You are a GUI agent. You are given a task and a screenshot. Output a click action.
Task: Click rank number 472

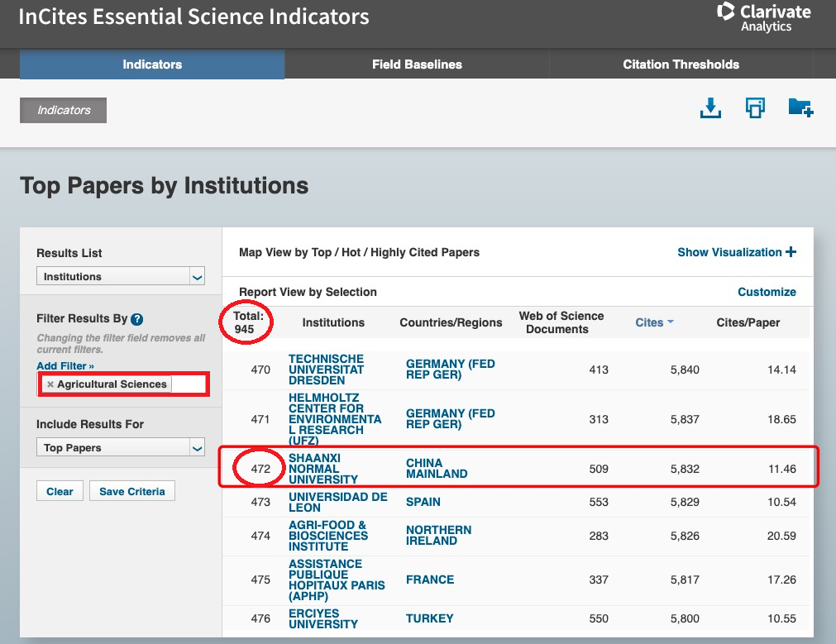260,469
